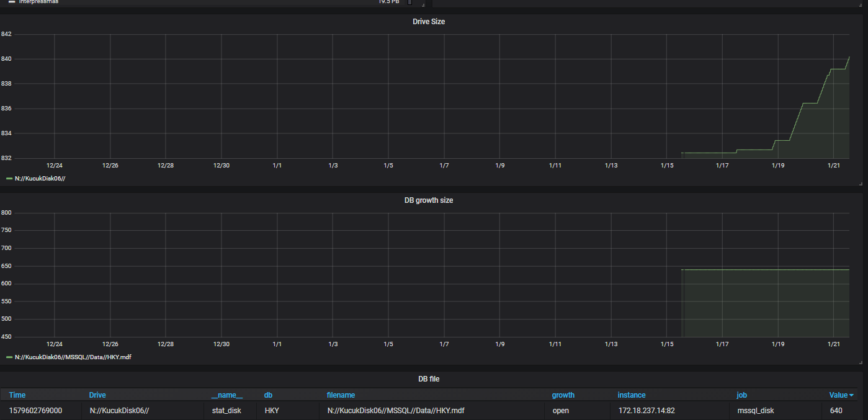Sort the table by db column
The height and width of the screenshot is (420, 868).
click(268, 395)
